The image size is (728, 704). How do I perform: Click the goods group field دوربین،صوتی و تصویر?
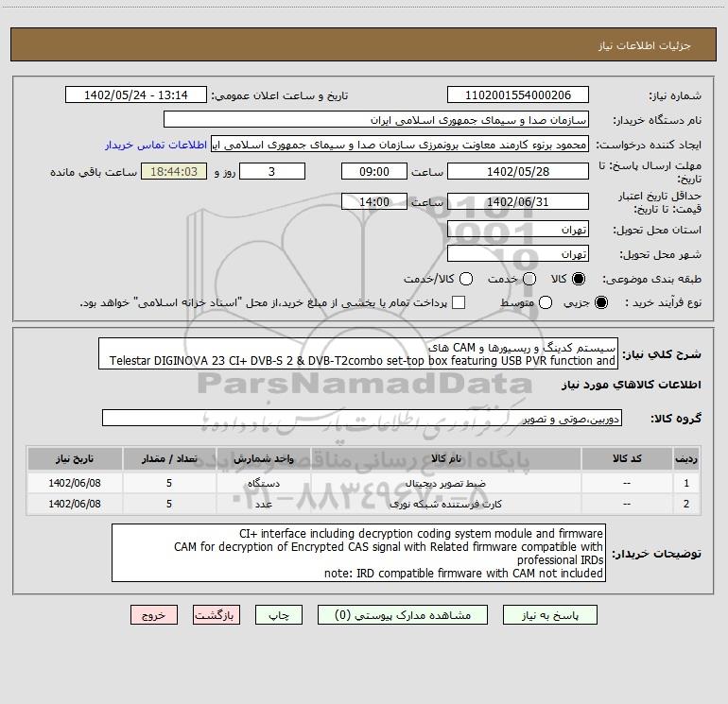pyautogui.click(x=362, y=418)
